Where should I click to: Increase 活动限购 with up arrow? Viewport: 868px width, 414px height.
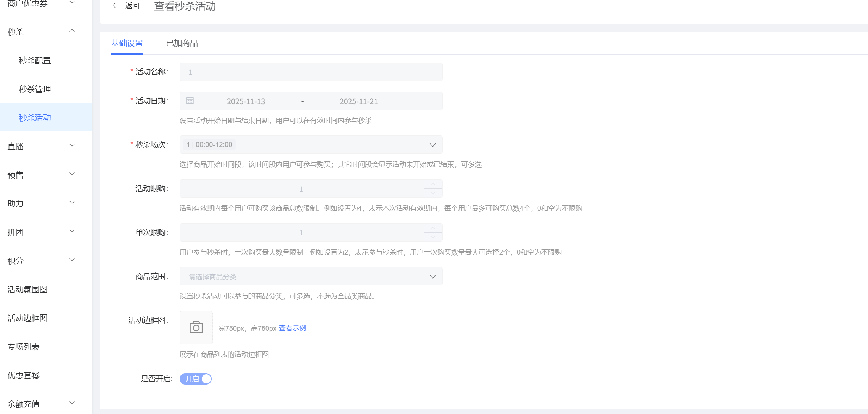click(433, 184)
